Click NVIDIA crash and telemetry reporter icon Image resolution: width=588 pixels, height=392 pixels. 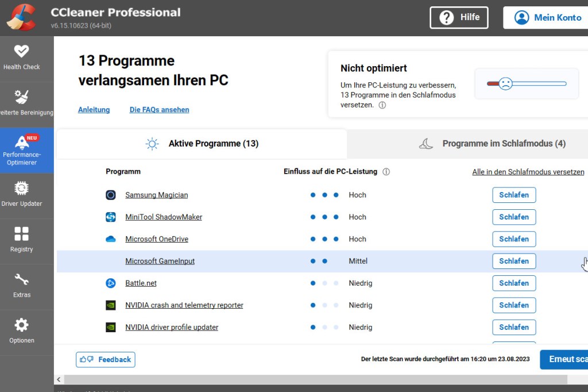tap(111, 305)
